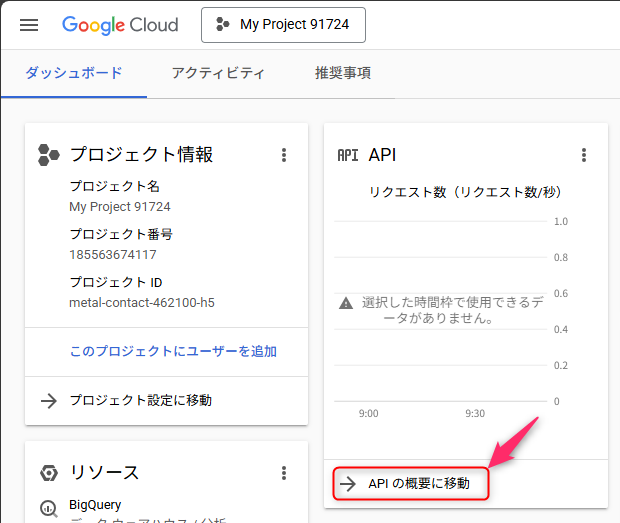Select the project name value My Project 91724

pos(120,207)
